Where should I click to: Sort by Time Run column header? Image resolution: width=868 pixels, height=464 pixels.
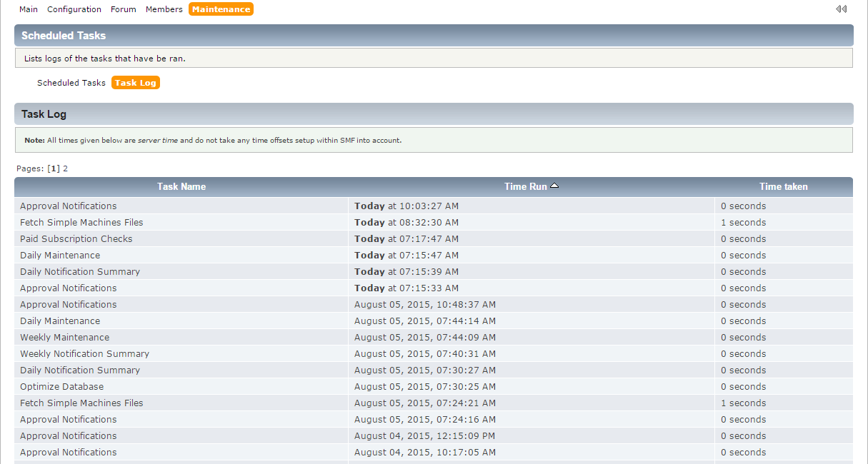(x=526, y=186)
